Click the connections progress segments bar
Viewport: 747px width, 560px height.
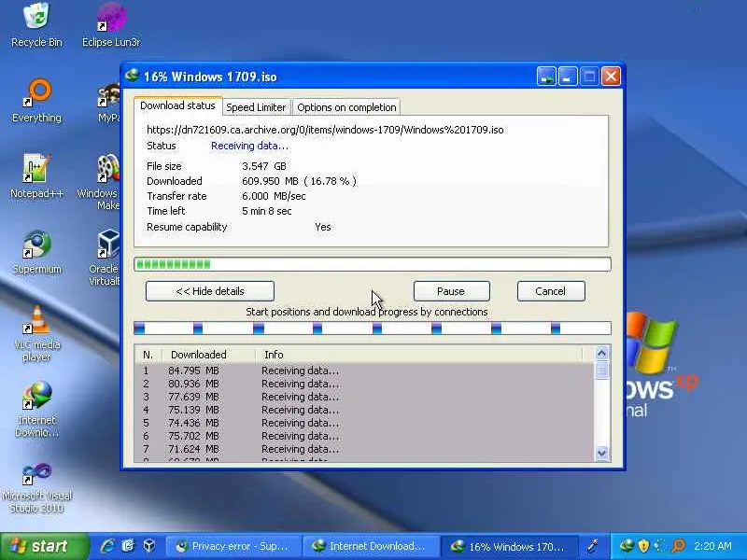[x=373, y=329]
